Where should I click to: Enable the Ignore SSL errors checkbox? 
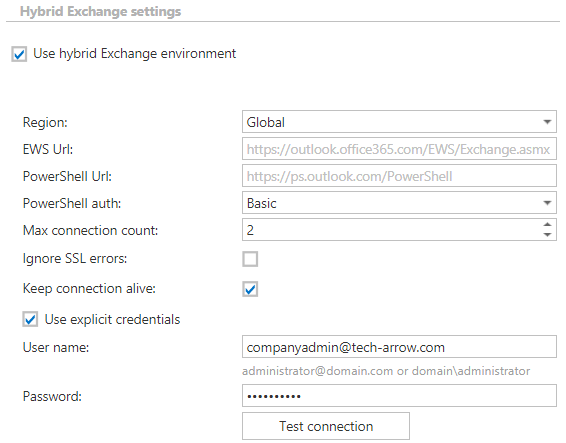click(x=250, y=259)
